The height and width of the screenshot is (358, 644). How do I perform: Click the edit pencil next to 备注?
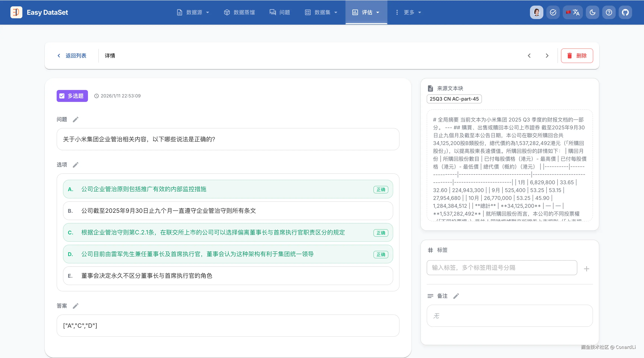click(456, 296)
